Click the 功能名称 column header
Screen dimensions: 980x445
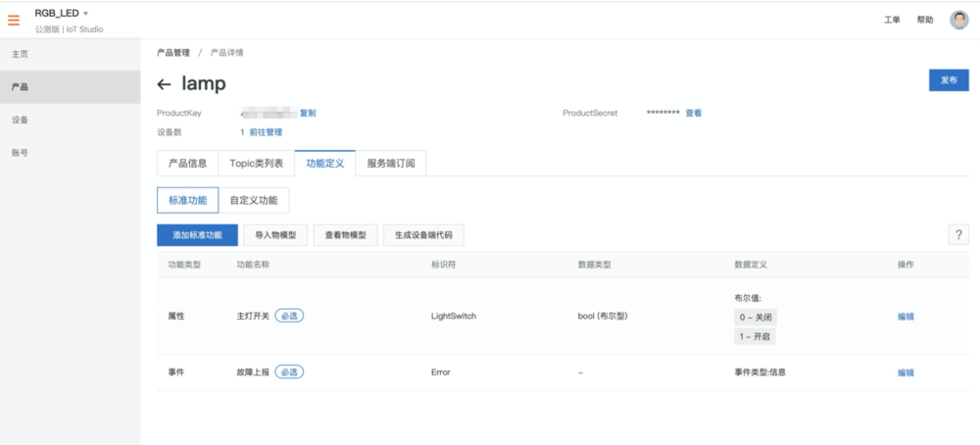click(253, 265)
